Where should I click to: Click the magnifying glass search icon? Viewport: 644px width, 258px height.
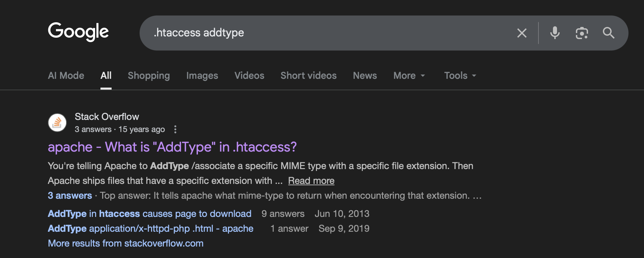[x=608, y=33]
